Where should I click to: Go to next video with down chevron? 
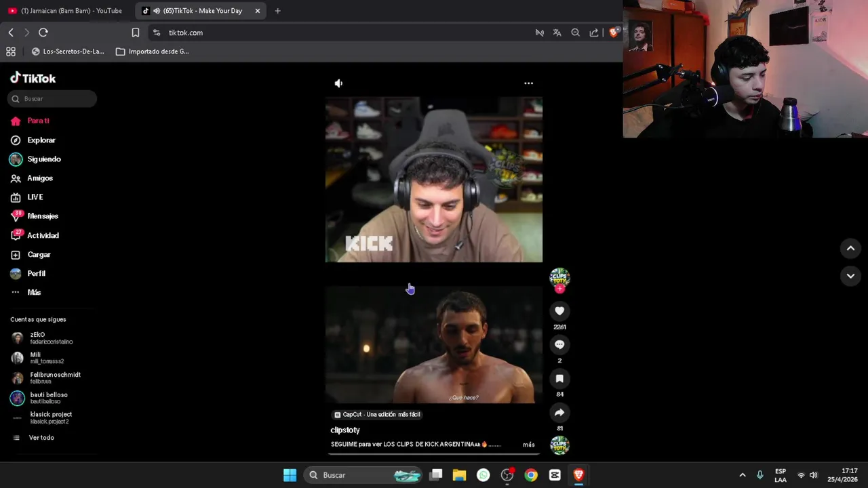tap(850, 276)
